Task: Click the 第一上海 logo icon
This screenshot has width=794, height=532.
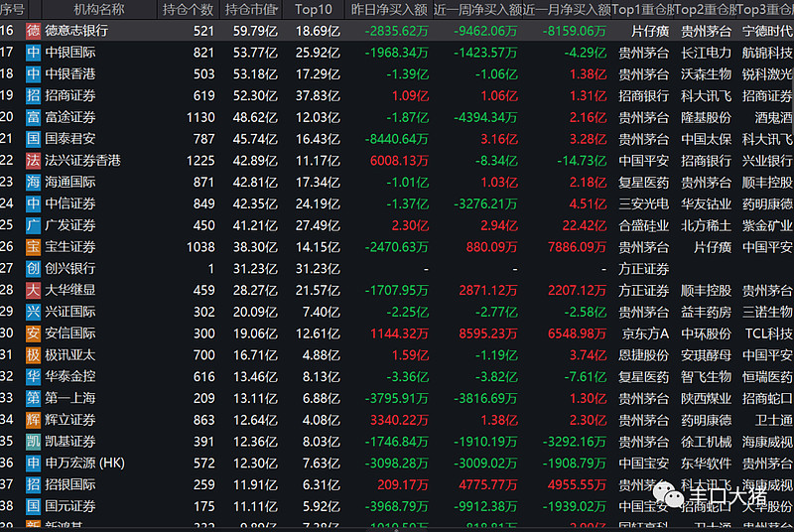Action: (34, 398)
